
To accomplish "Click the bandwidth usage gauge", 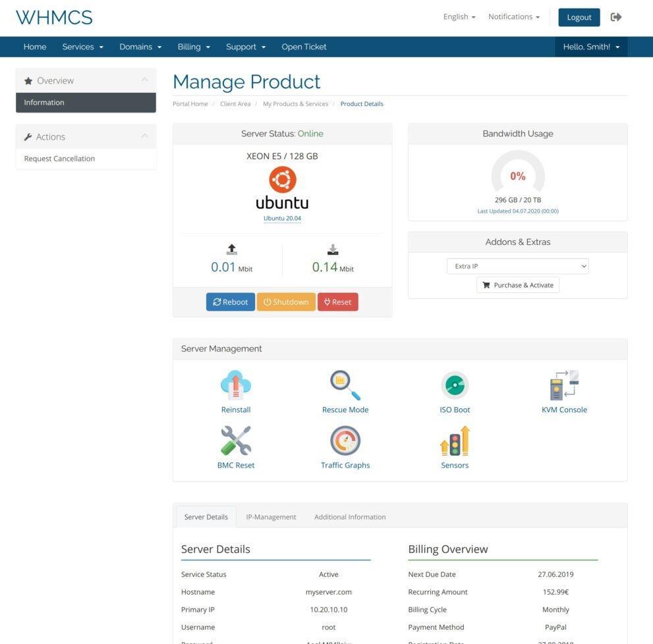I will [x=518, y=171].
